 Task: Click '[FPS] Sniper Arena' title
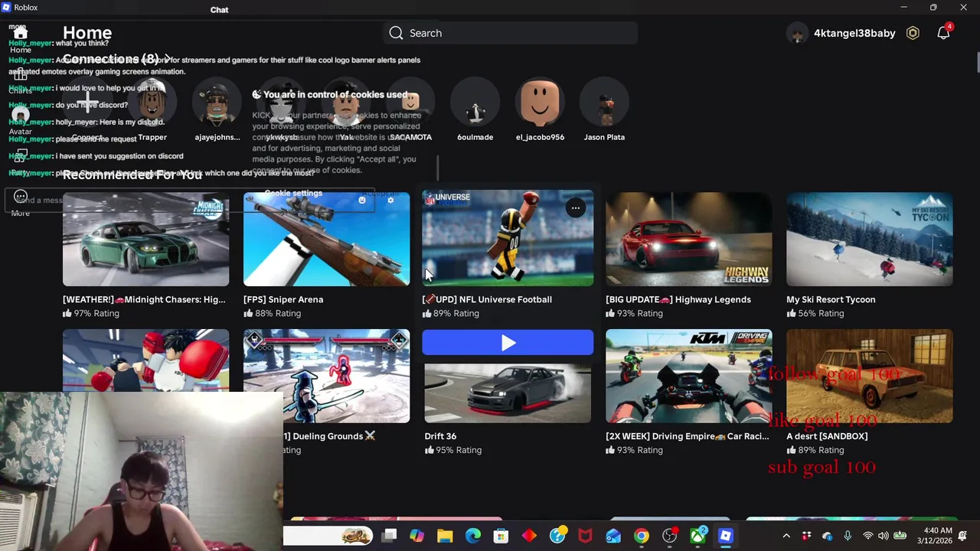coord(283,299)
